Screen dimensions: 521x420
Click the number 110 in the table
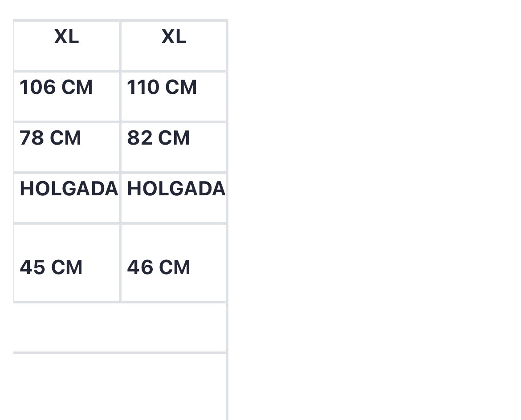(x=143, y=87)
